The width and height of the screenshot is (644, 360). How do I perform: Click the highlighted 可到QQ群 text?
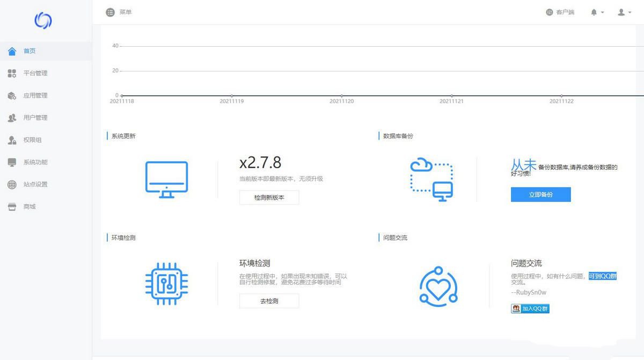click(x=603, y=276)
